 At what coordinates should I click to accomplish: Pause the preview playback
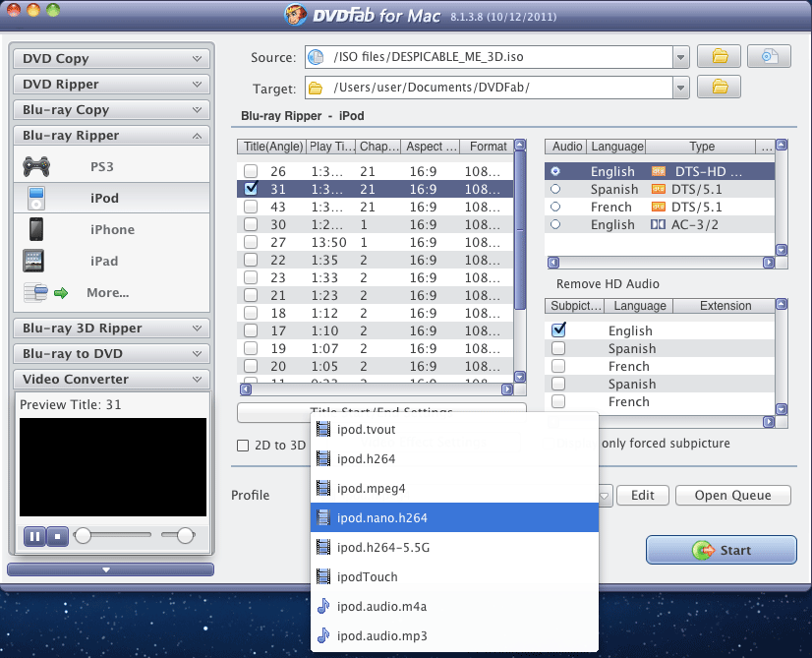click(x=34, y=537)
